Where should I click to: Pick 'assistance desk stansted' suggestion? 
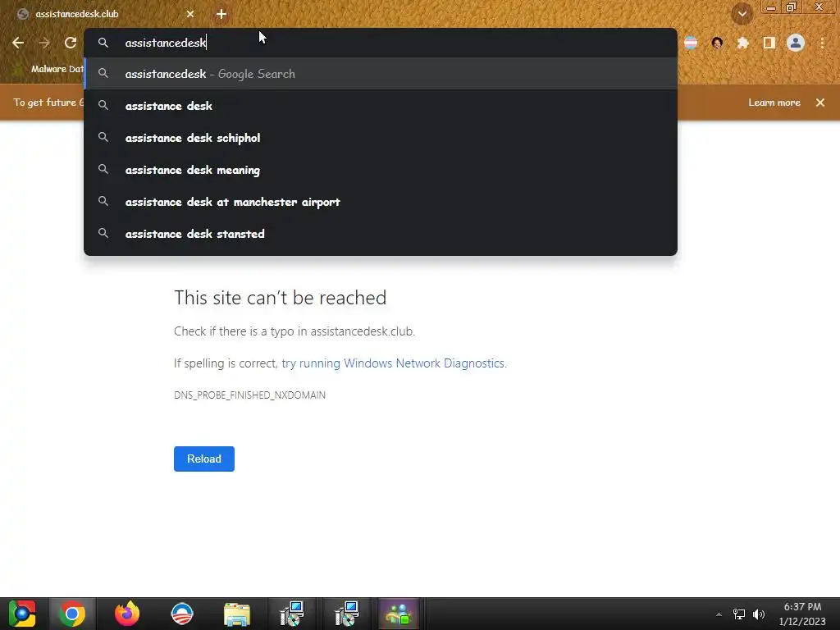coord(381,234)
